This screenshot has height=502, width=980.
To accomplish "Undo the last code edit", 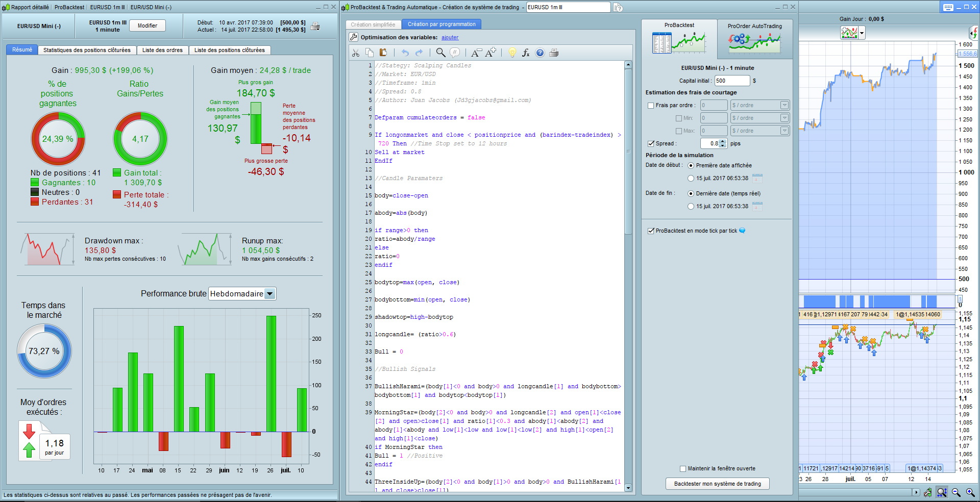I will tap(405, 53).
